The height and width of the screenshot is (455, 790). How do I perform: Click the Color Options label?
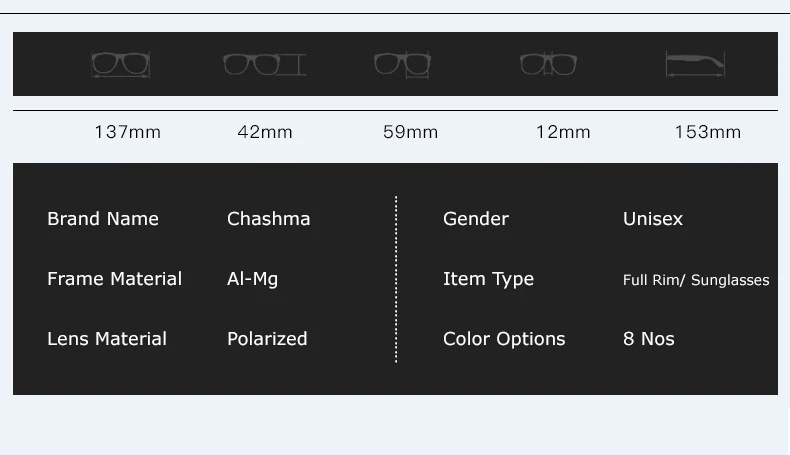504,339
